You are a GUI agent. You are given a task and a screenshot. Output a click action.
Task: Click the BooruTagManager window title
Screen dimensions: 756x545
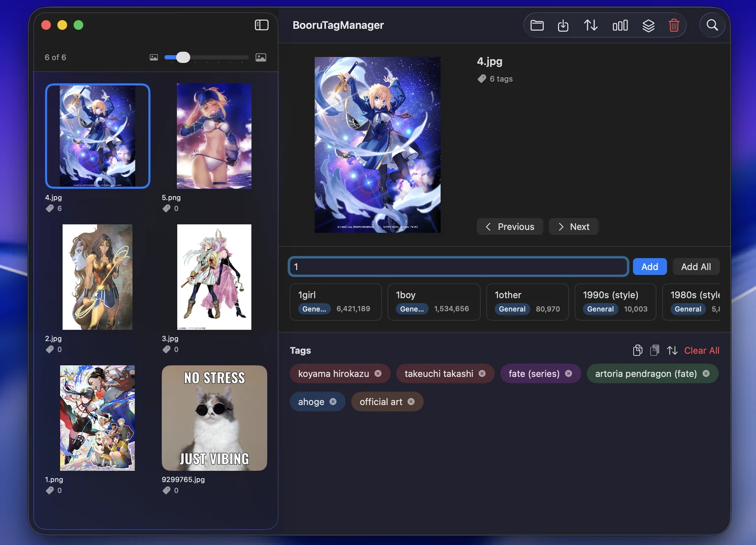click(338, 25)
